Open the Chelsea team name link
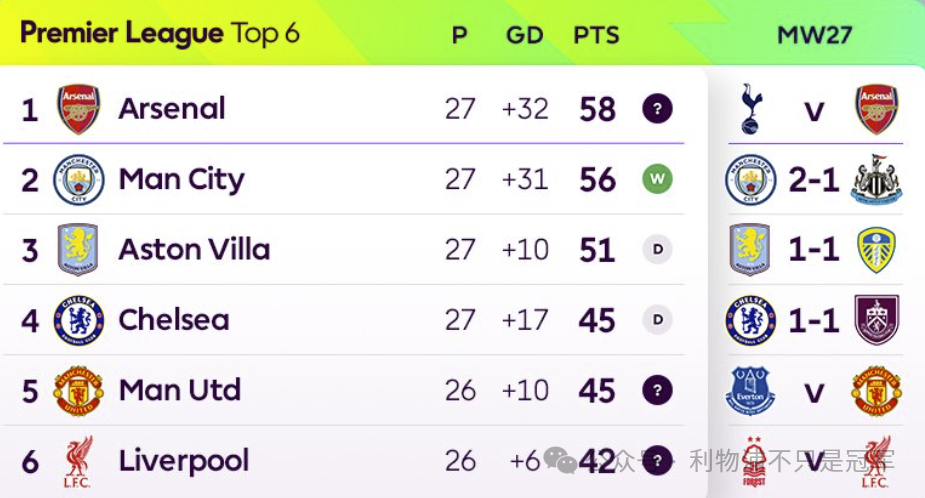This screenshot has width=925, height=498. (x=174, y=320)
